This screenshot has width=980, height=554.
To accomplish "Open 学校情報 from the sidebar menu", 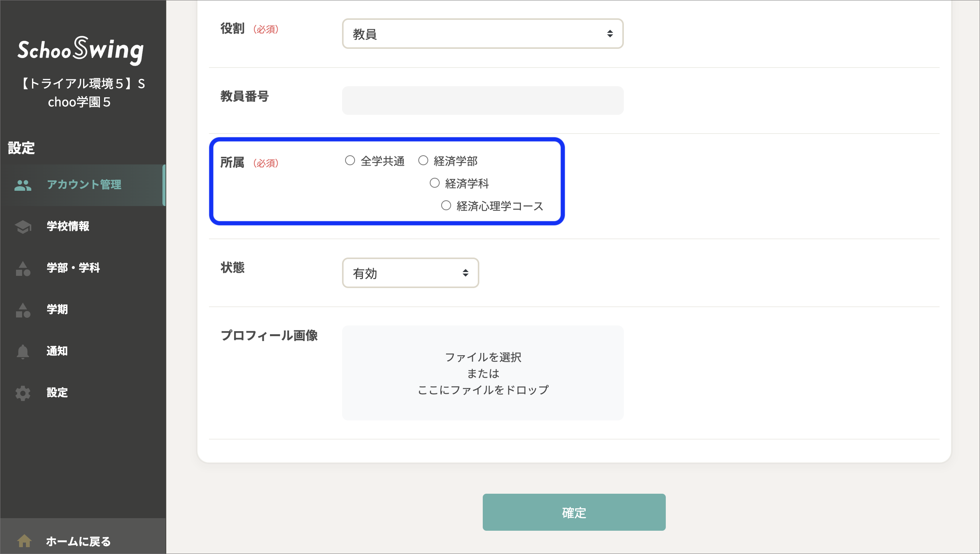I will click(x=67, y=227).
